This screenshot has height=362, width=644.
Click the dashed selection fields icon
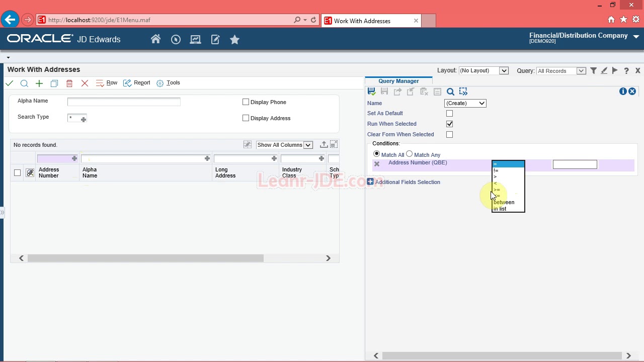pyautogui.click(x=463, y=92)
